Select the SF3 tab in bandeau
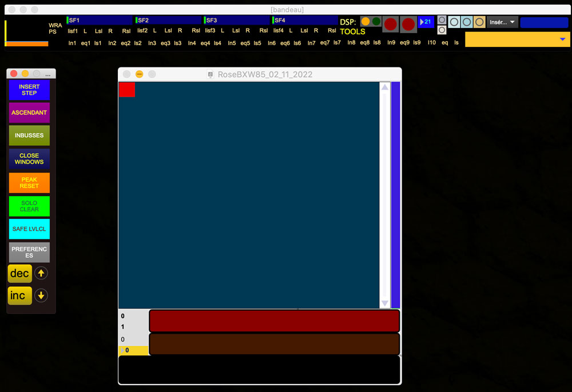Viewport: 572px width, 392px height. tap(236, 20)
